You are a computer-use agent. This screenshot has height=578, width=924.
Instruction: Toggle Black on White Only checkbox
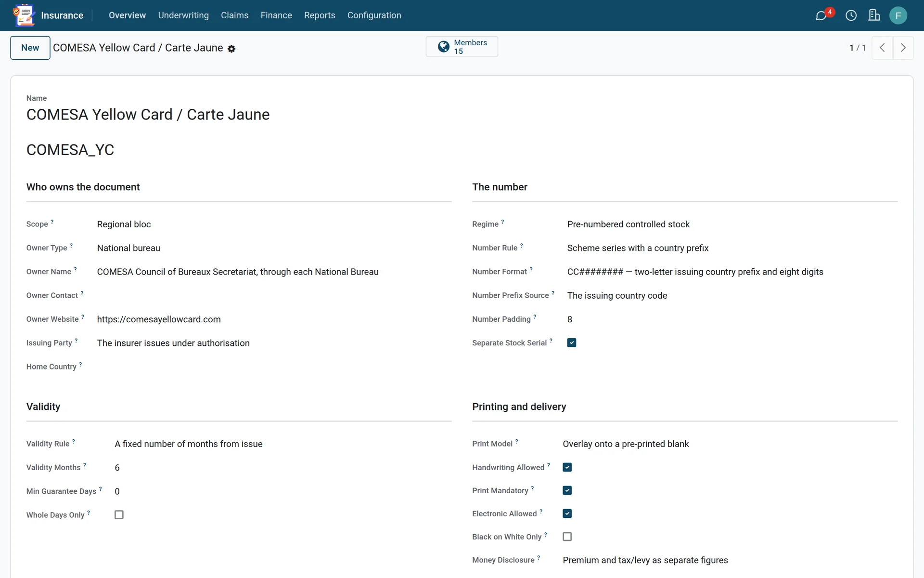point(567,537)
